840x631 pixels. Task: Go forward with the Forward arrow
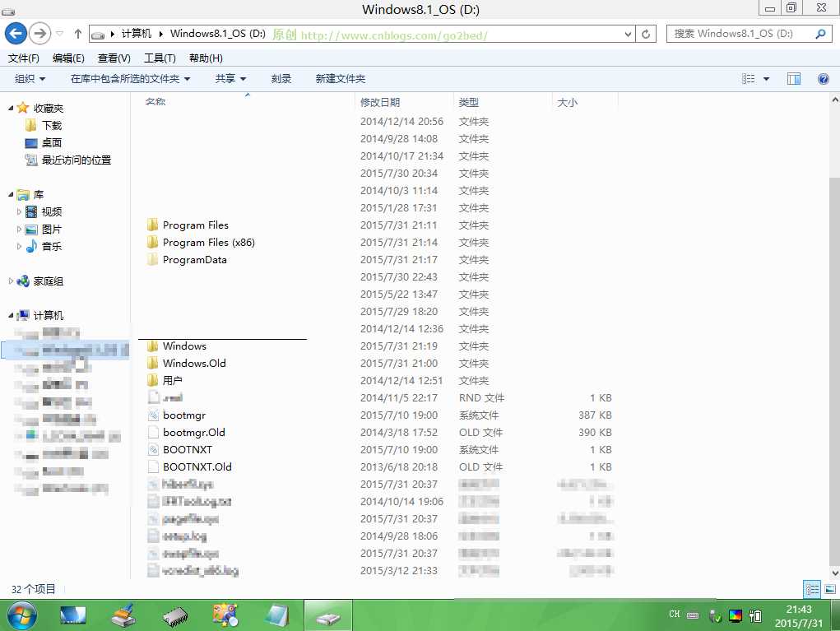[x=39, y=34]
